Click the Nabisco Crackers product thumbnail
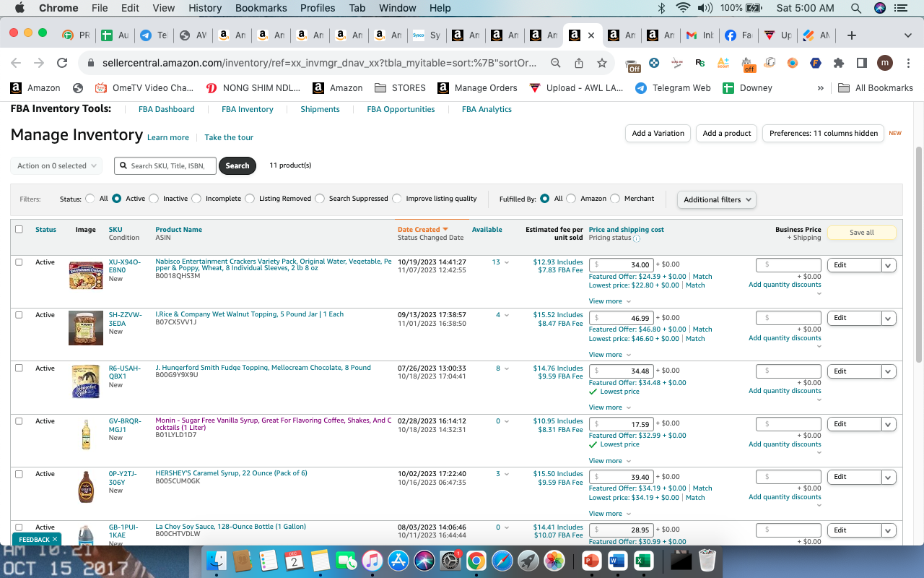 86,275
